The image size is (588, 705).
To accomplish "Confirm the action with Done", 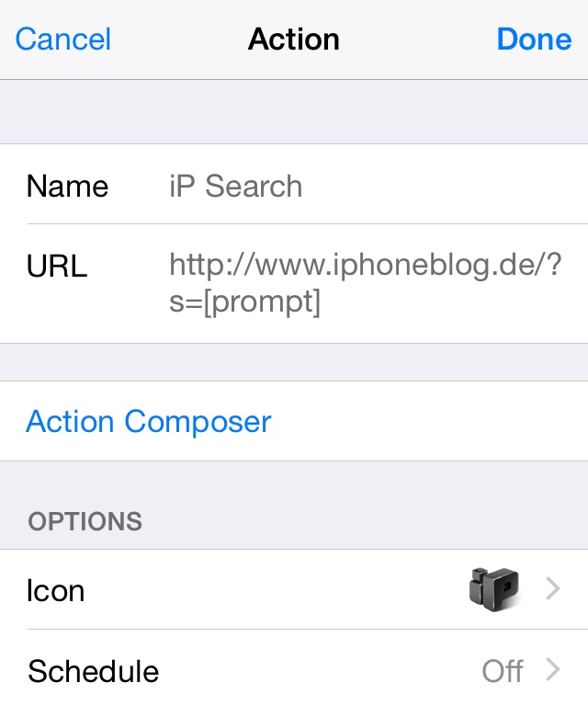I will click(x=534, y=40).
